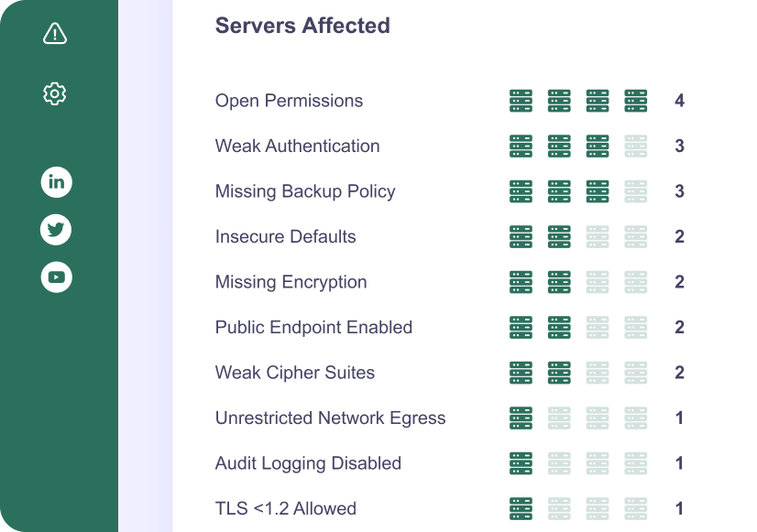Click first server icon in Open Permissions row

521,101
